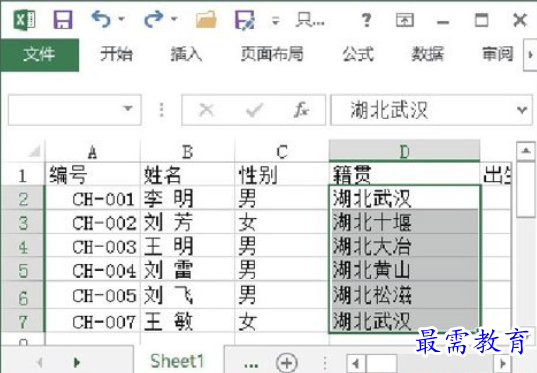Screen dimensions: 537x373
Task: Switch to the 审阅 ribbon tab
Action: click(498, 54)
